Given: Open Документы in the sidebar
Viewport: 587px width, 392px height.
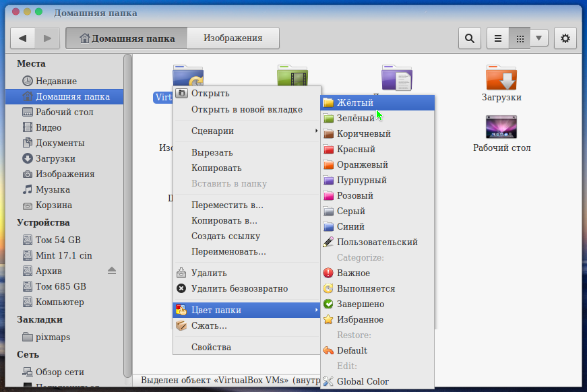Looking at the screenshot, I should click(65, 143).
